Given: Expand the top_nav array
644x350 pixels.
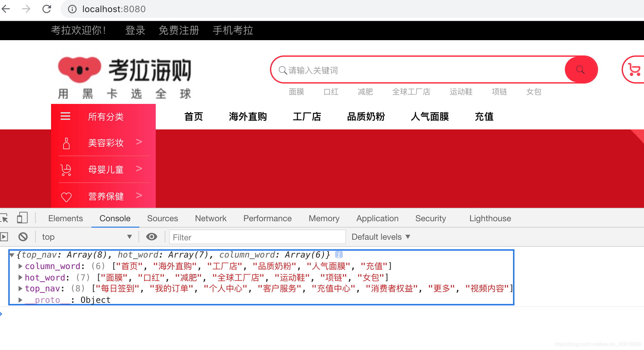Looking at the screenshot, I should tap(20, 288).
